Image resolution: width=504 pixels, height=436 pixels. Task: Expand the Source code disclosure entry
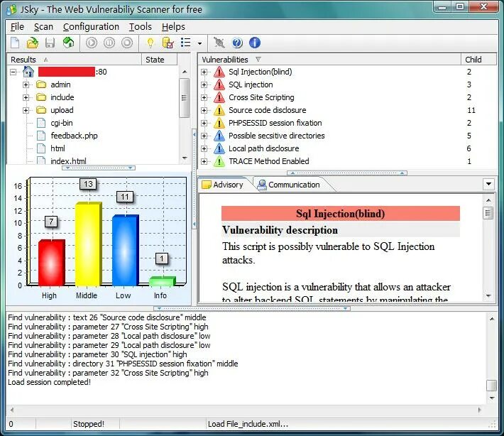204,110
